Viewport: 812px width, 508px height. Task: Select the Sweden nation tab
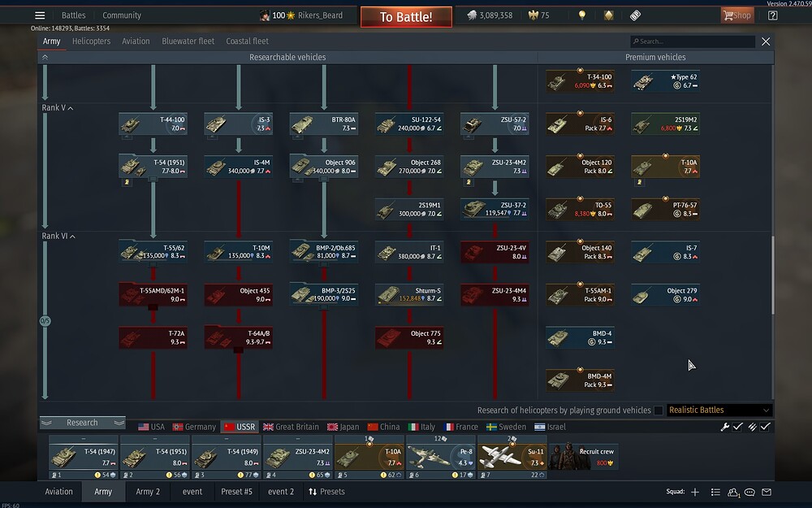click(x=506, y=427)
